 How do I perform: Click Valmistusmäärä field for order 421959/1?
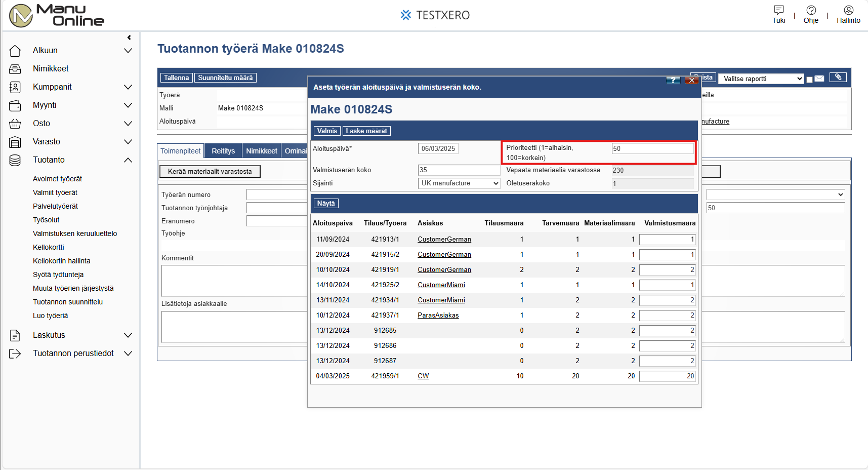point(668,376)
